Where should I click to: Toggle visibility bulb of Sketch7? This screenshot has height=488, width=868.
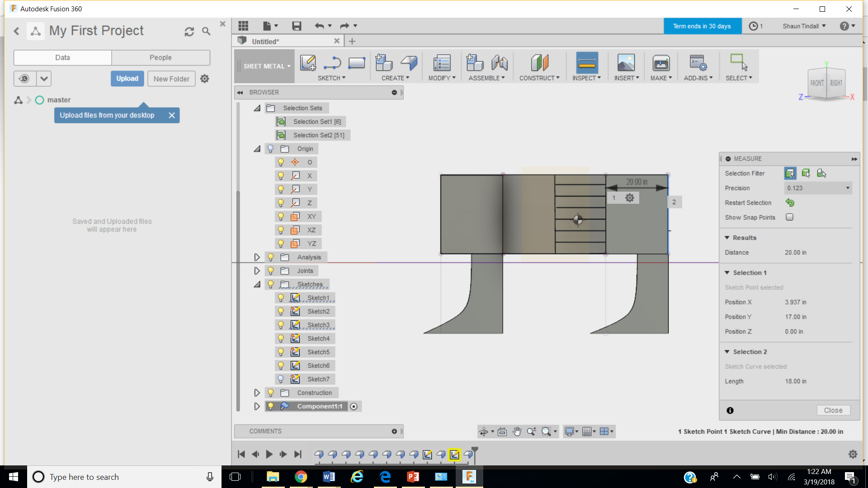click(x=281, y=379)
